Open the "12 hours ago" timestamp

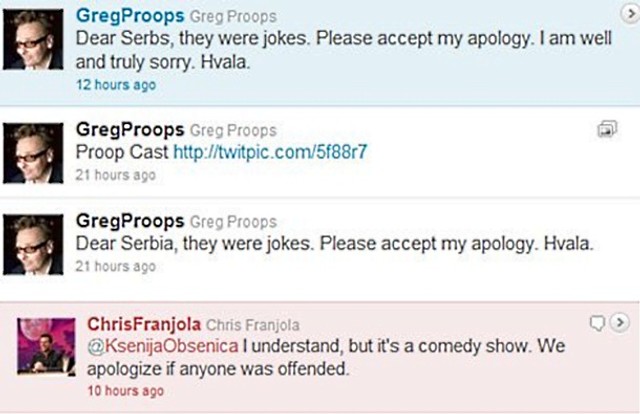pos(116,86)
